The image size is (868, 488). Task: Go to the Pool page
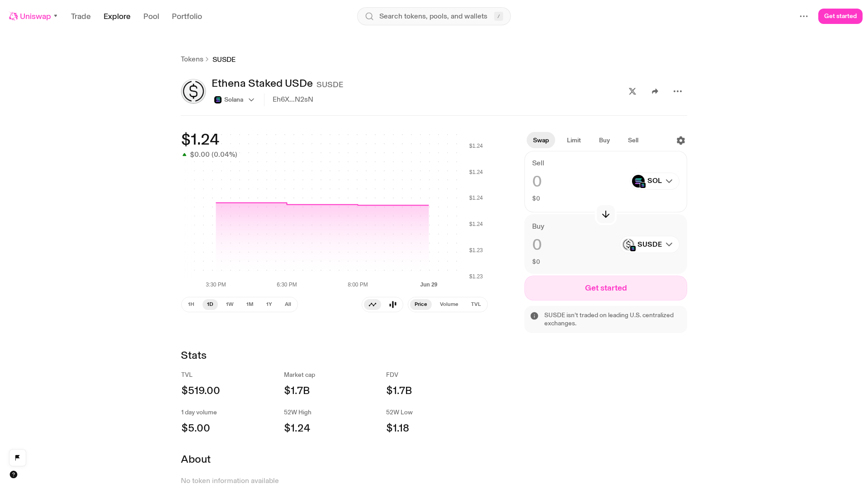click(x=151, y=16)
